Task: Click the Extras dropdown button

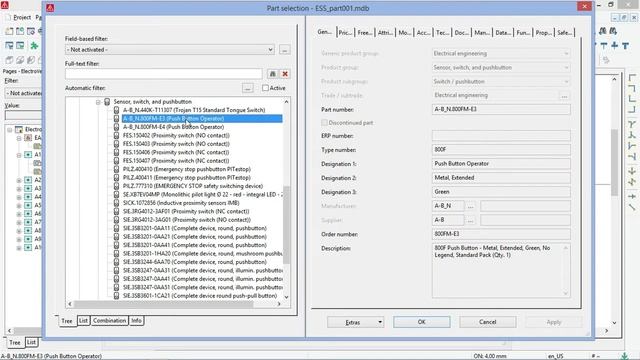Action: pos(356,322)
